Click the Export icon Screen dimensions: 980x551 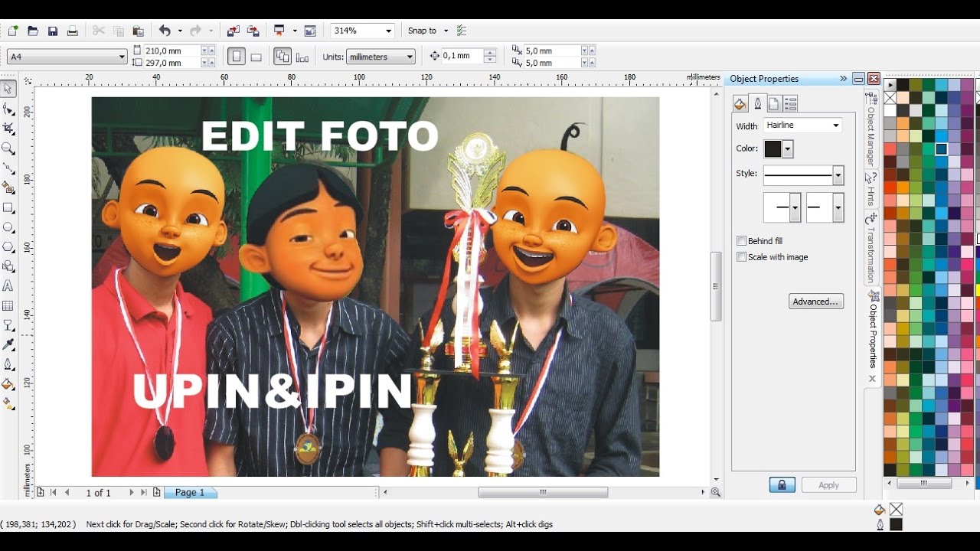(253, 31)
